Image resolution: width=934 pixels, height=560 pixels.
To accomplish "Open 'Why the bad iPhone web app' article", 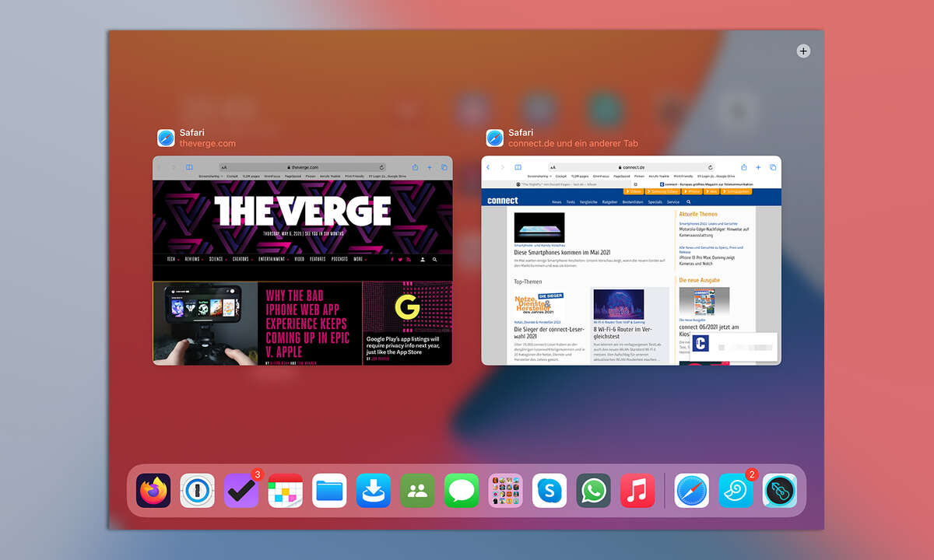I will pyautogui.click(x=309, y=322).
